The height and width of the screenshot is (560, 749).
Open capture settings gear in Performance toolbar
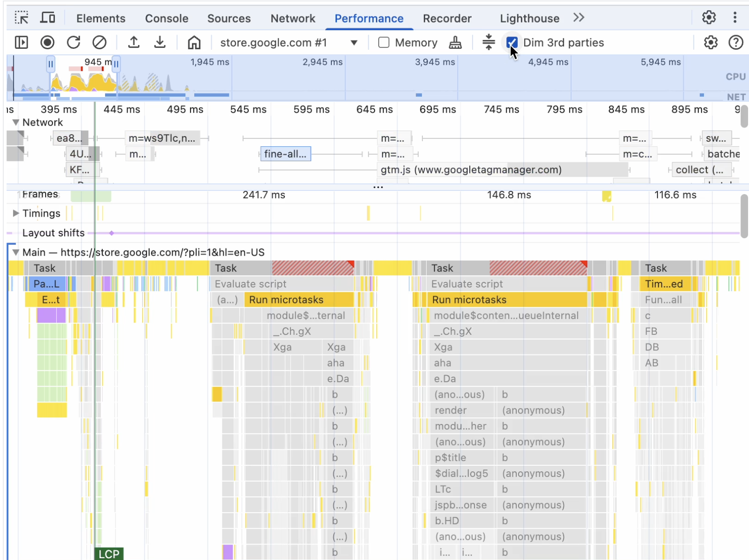tap(711, 43)
